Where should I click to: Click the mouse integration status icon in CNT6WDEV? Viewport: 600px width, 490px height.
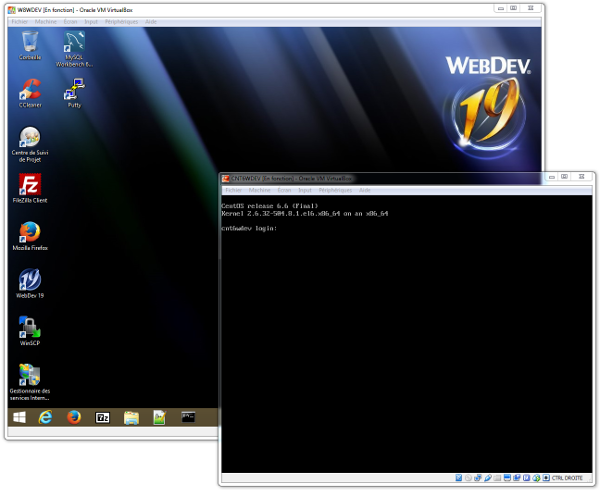click(536, 478)
